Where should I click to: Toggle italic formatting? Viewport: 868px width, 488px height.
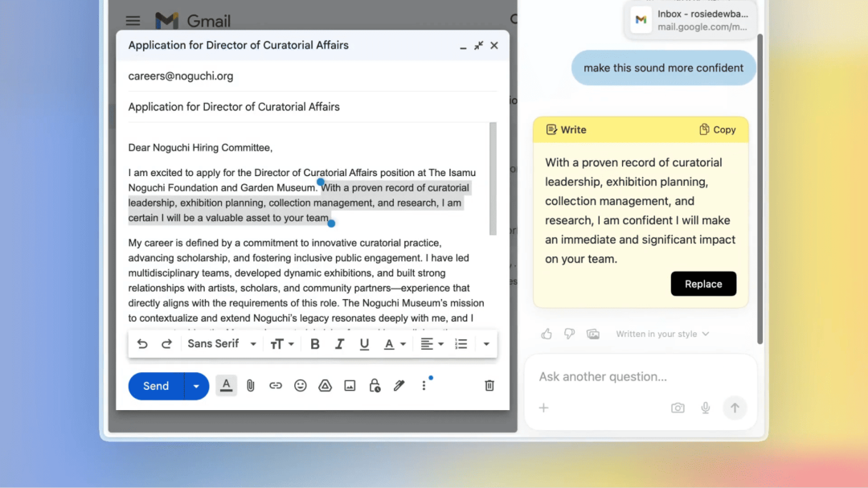tap(339, 344)
